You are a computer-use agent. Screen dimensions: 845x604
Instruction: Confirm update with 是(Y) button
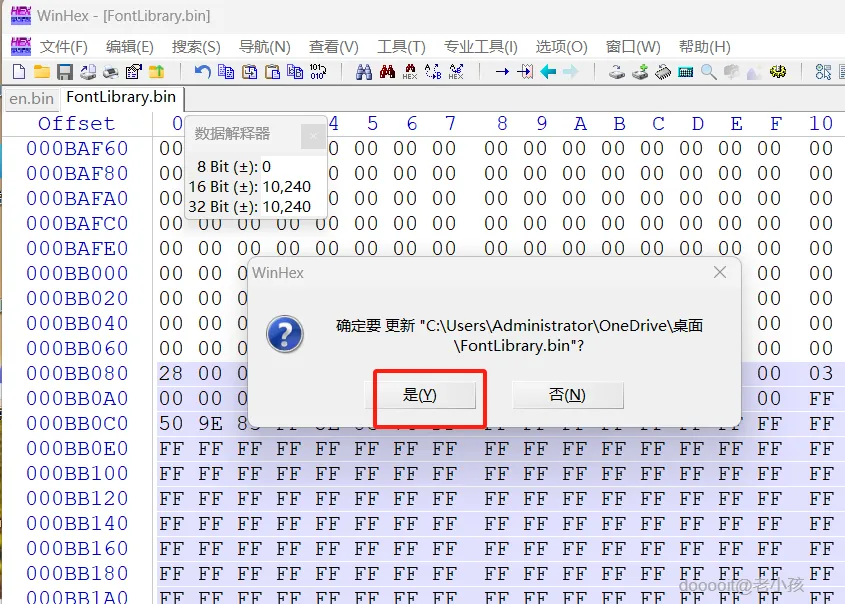pos(420,395)
